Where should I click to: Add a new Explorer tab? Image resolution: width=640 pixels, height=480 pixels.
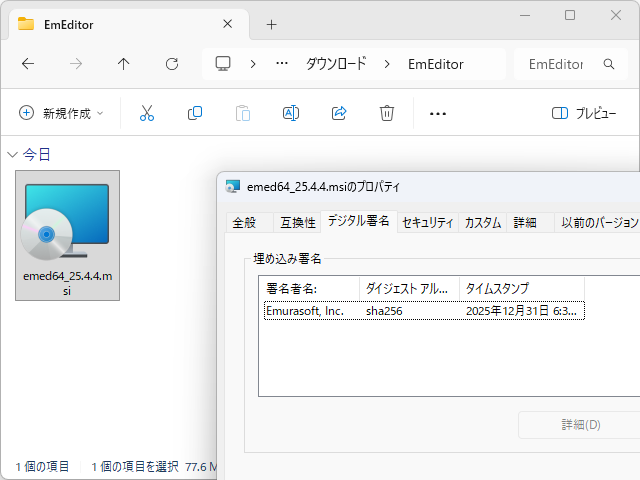pyautogui.click(x=271, y=24)
